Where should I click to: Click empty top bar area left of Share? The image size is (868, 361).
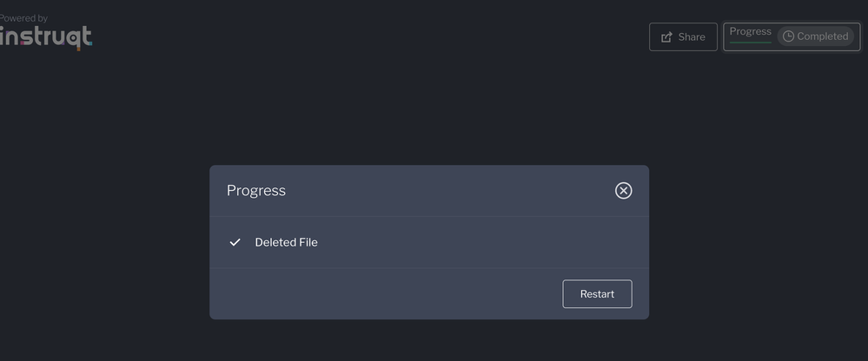click(x=434, y=36)
